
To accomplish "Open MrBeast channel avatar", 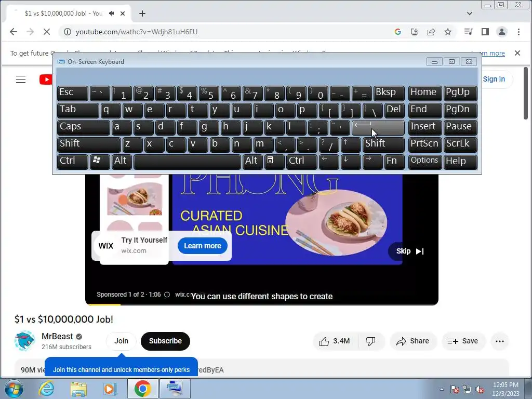I will (24, 341).
